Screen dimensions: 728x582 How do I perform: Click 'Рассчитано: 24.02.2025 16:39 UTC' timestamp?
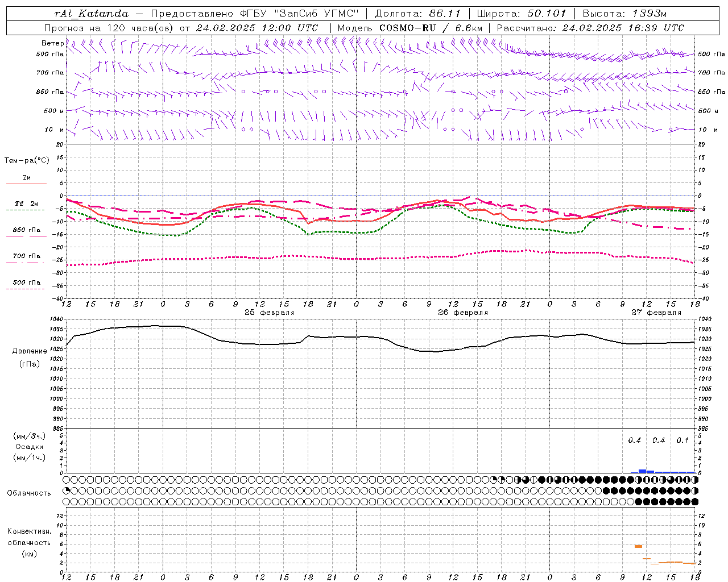point(590,28)
